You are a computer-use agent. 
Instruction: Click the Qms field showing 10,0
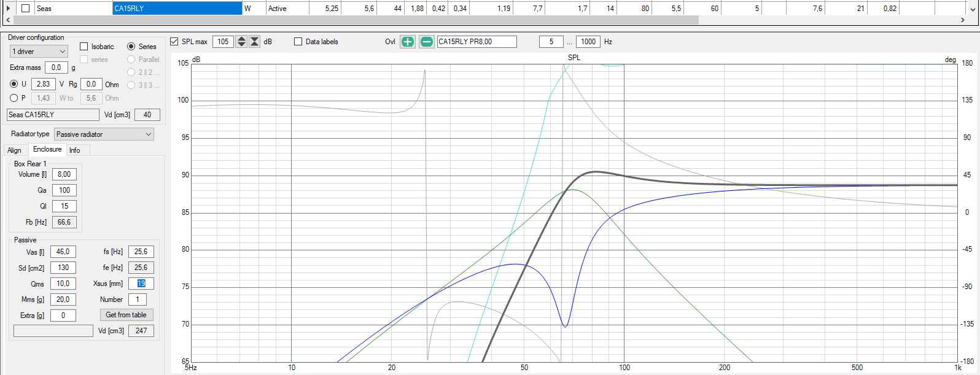(x=63, y=284)
